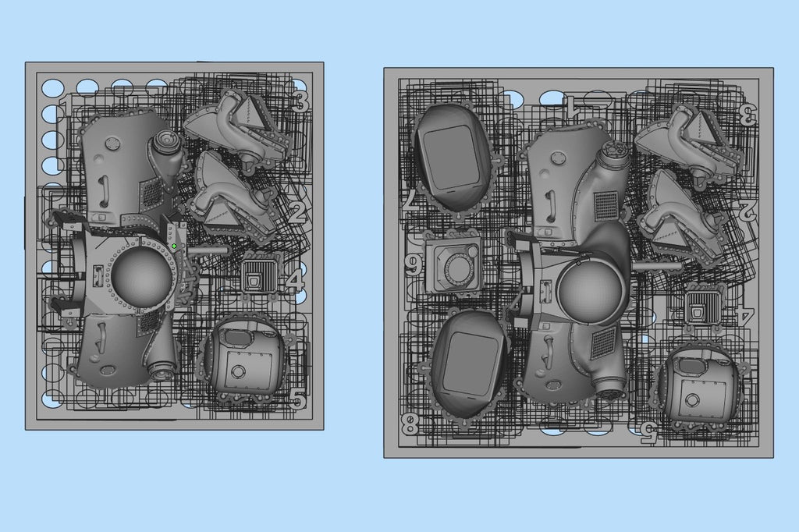Image resolution: width=799 pixels, height=532 pixels.
Task: Click the number 3 label on left plate
Action: 300,101
